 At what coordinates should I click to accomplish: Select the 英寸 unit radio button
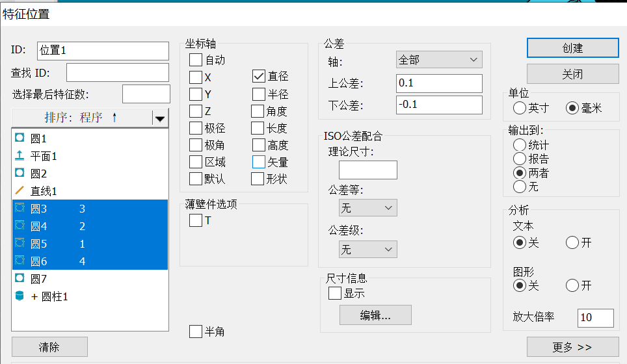pyautogui.click(x=520, y=108)
